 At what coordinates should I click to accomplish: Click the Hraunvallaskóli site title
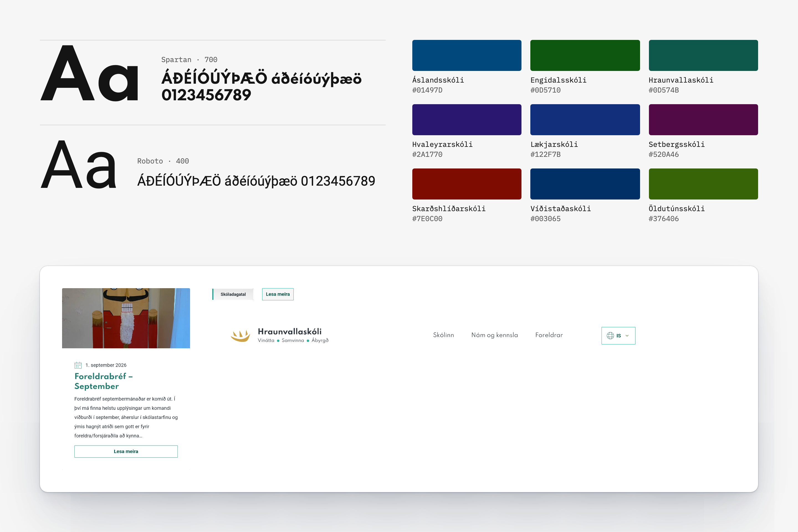point(289,331)
